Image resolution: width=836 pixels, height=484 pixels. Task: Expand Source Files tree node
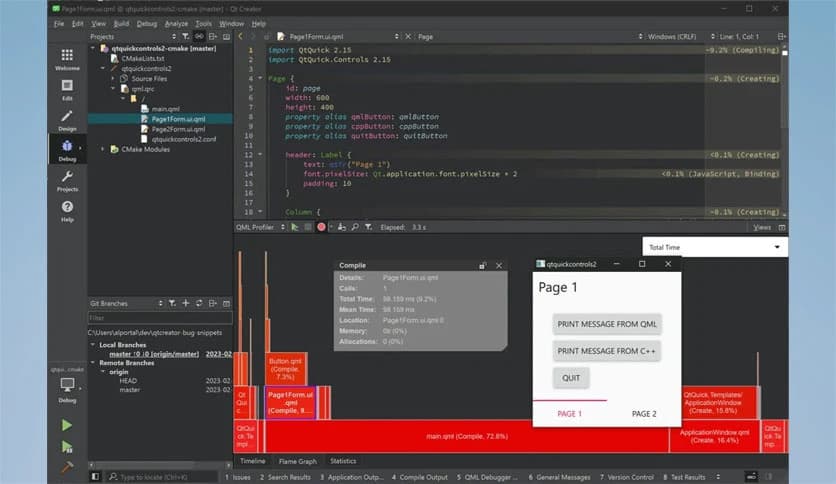tap(113, 78)
